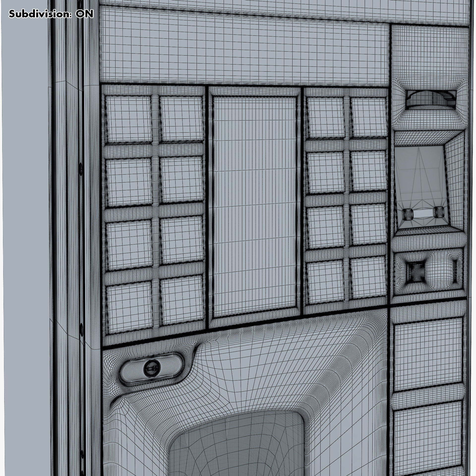Select top-left square in right button grid
Screen dimensions: 476x476
pos(326,117)
